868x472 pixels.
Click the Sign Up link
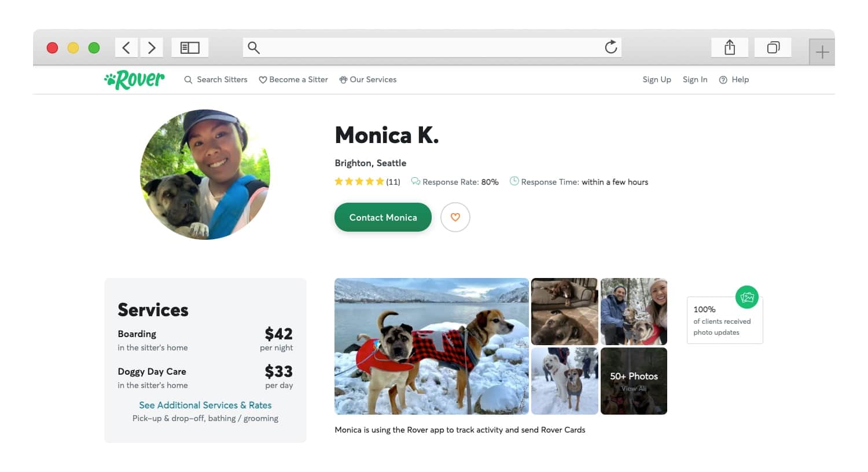(x=656, y=80)
